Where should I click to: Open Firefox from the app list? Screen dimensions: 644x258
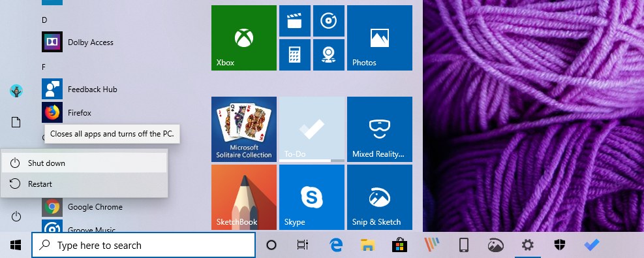coord(67,112)
